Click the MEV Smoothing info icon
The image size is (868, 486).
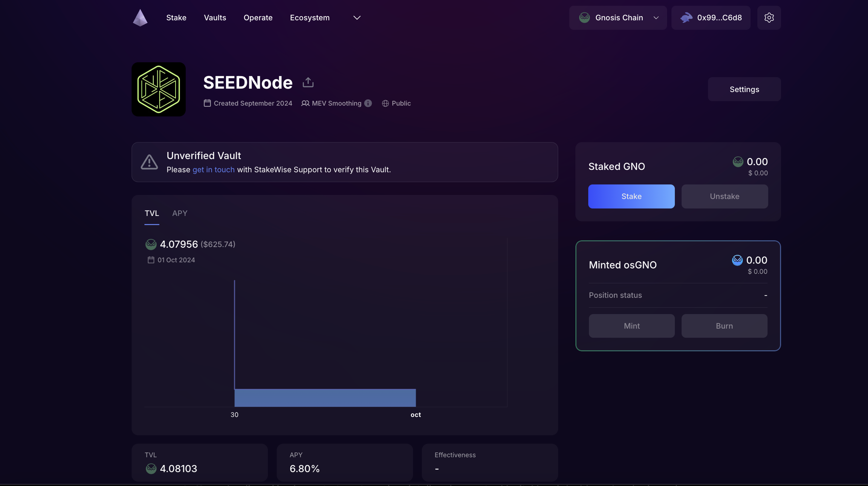tap(368, 103)
